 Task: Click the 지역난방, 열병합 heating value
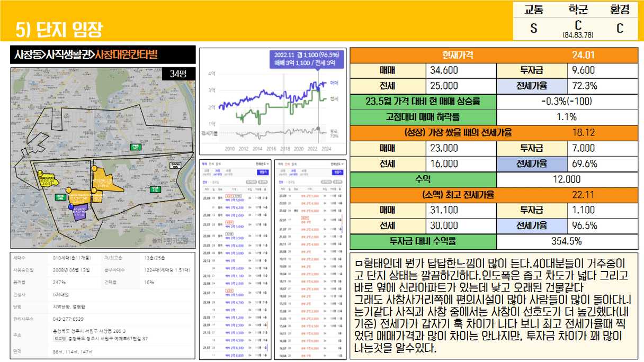point(68,306)
